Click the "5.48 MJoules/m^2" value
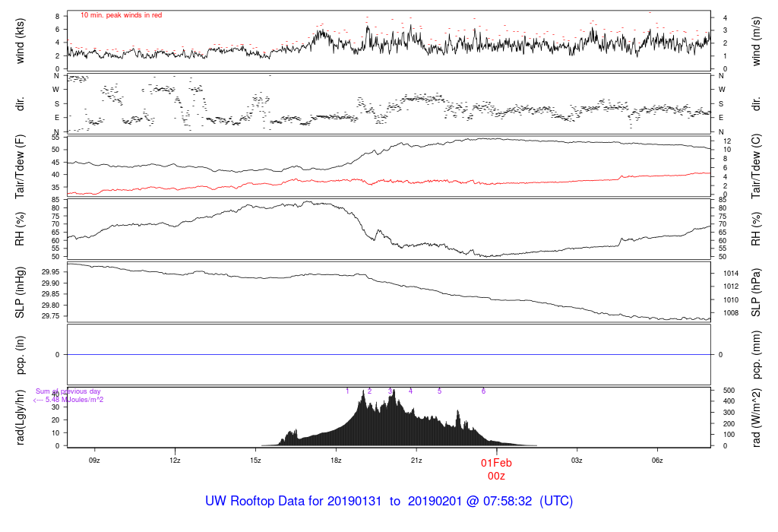778x532 pixels. [74, 400]
